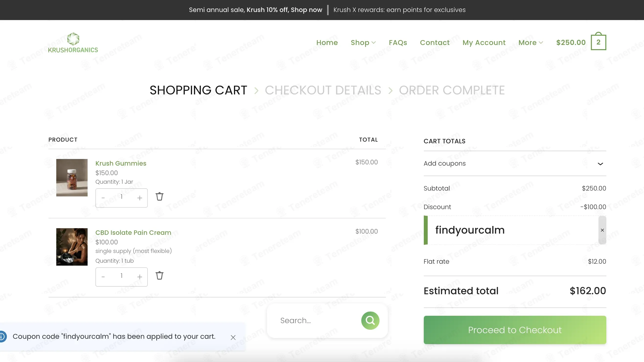The image size is (644, 362).
Task: Click the green search magnifier button
Action: point(370,320)
